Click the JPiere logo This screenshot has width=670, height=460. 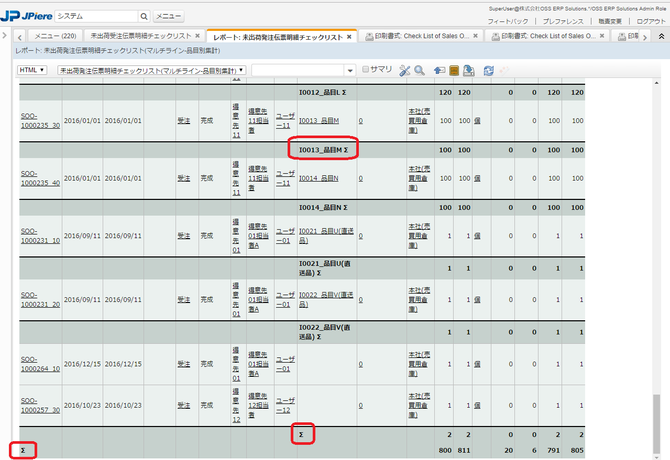coord(26,16)
